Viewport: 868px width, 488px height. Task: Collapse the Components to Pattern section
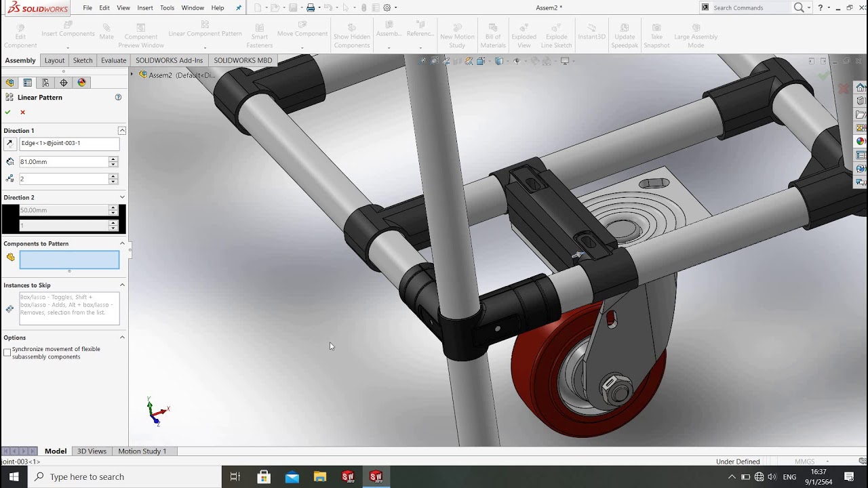pos(122,243)
